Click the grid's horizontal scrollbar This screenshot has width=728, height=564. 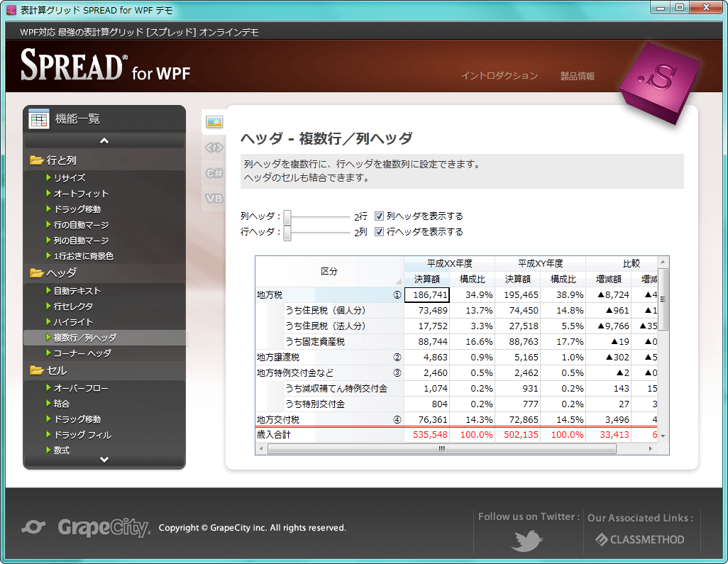click(x=442, y=449)
